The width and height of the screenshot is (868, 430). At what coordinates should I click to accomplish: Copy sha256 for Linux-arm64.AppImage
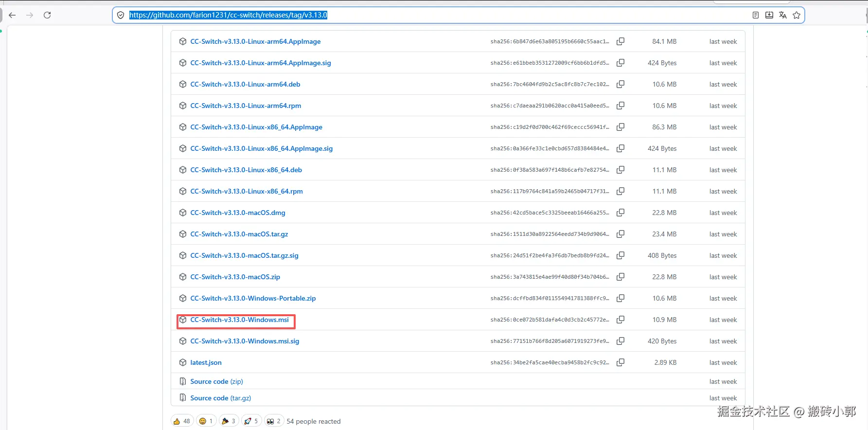620,41
